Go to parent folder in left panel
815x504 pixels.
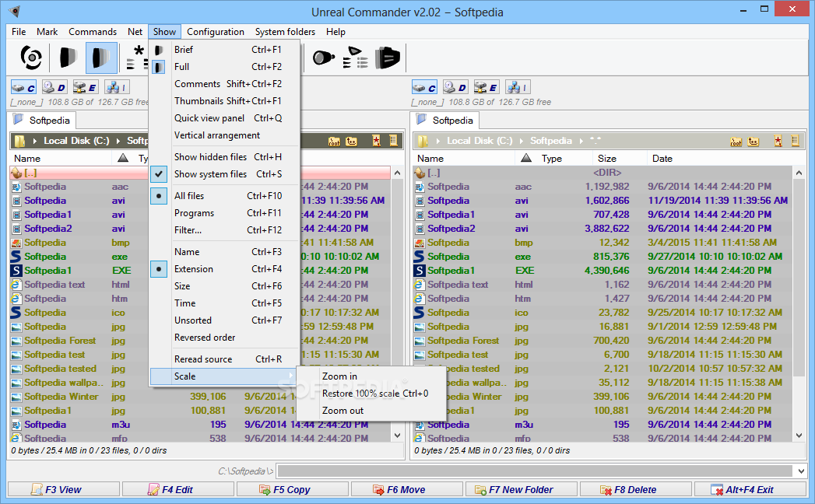coord(352,141)
